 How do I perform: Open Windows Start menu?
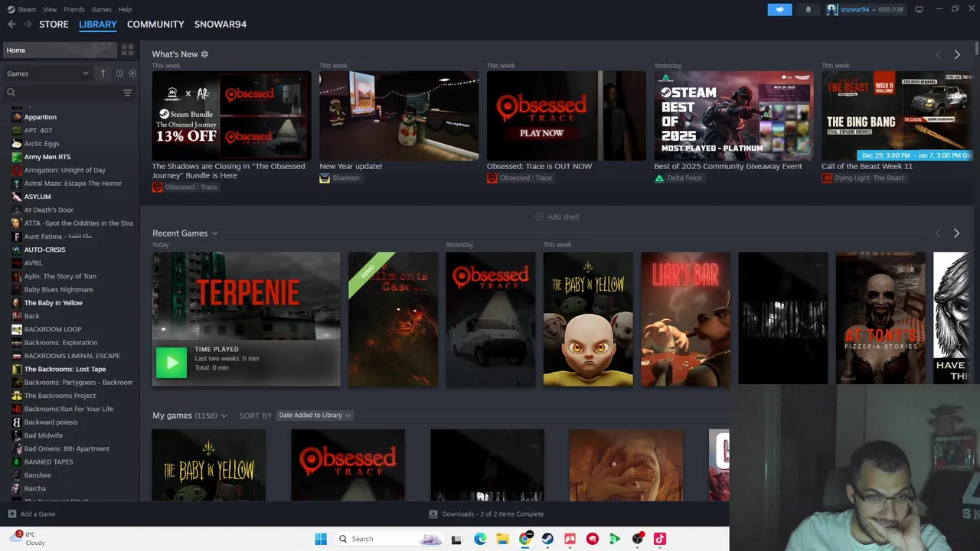(x=321, y=539)
